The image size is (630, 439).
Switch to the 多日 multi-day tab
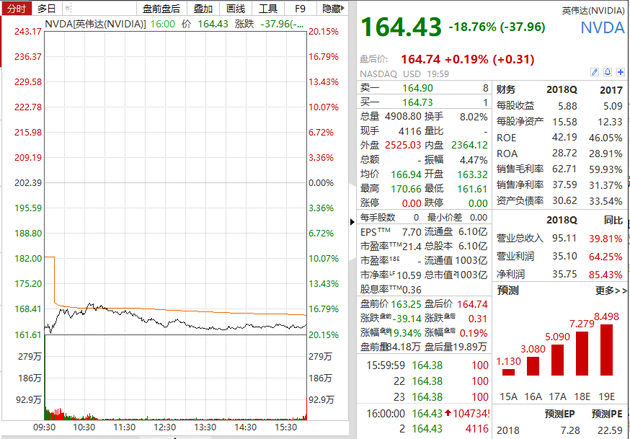click(x=46, y=8)
